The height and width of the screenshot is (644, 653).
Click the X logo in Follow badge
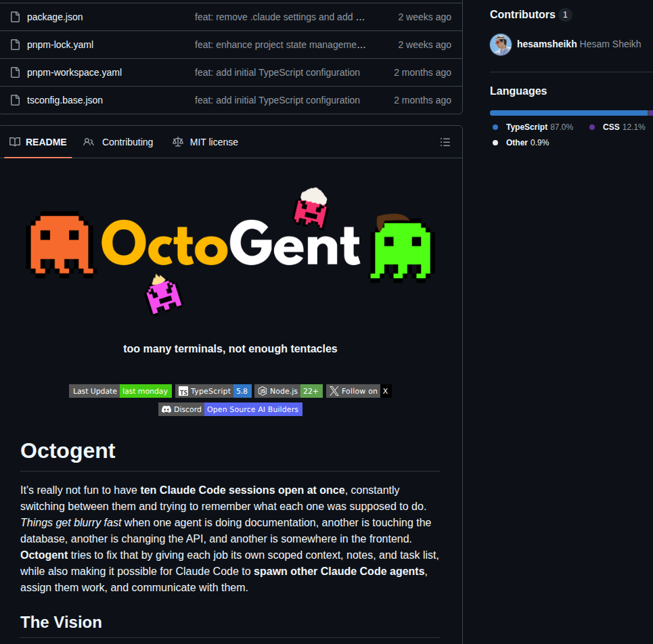334,391
